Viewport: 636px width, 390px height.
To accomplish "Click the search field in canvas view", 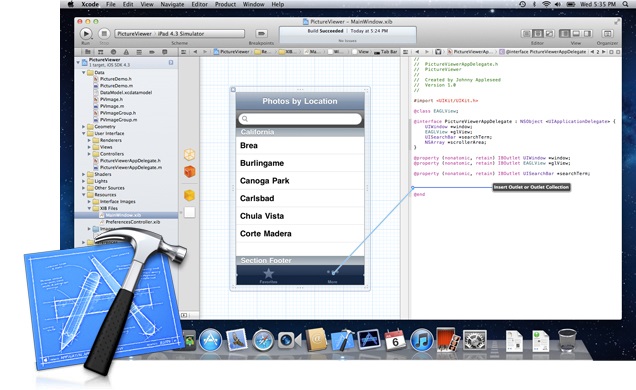I will click(x=300, y=119).
